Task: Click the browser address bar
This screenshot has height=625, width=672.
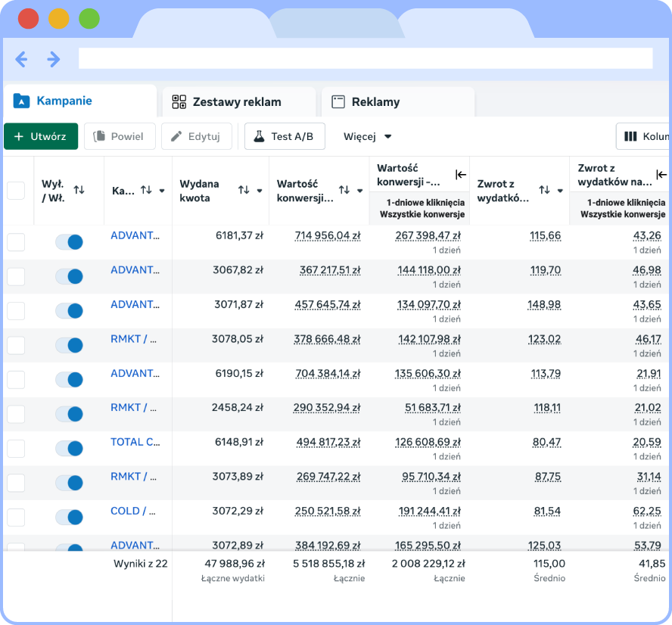Action: coord(365,59)
